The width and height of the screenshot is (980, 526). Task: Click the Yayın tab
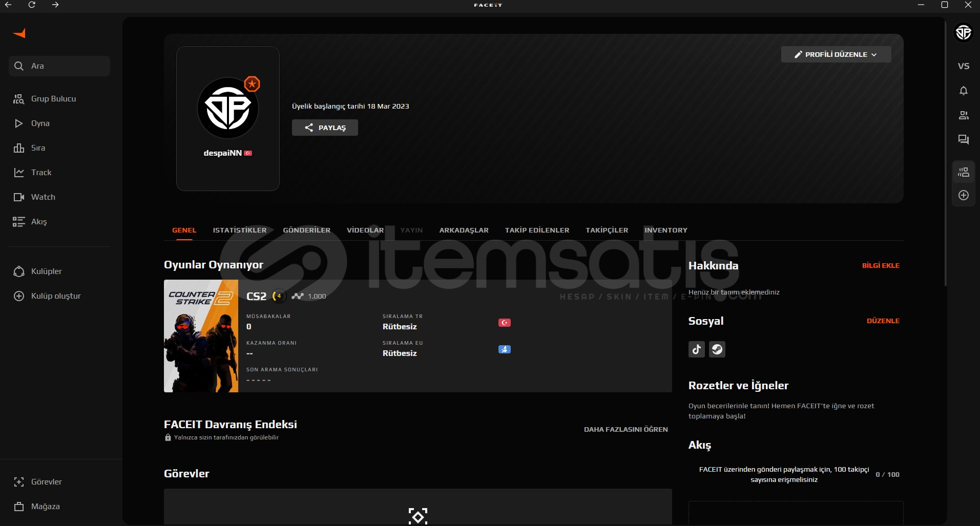(x=412, y=230)
